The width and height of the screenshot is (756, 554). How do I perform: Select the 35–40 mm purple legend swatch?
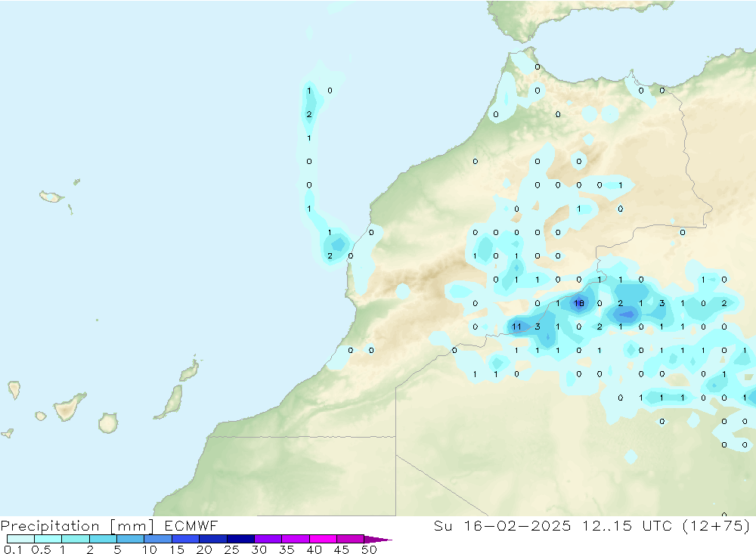click(296, 539)
